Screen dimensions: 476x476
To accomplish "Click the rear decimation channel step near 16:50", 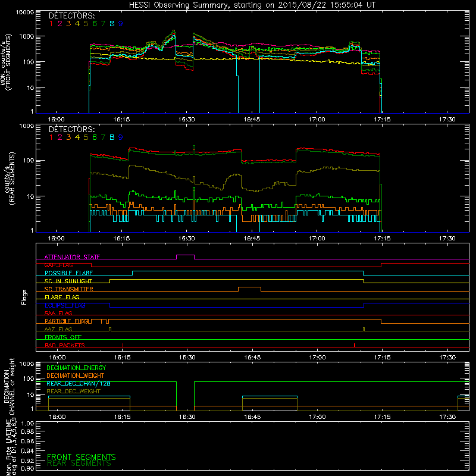I will (x=270, y=396).
